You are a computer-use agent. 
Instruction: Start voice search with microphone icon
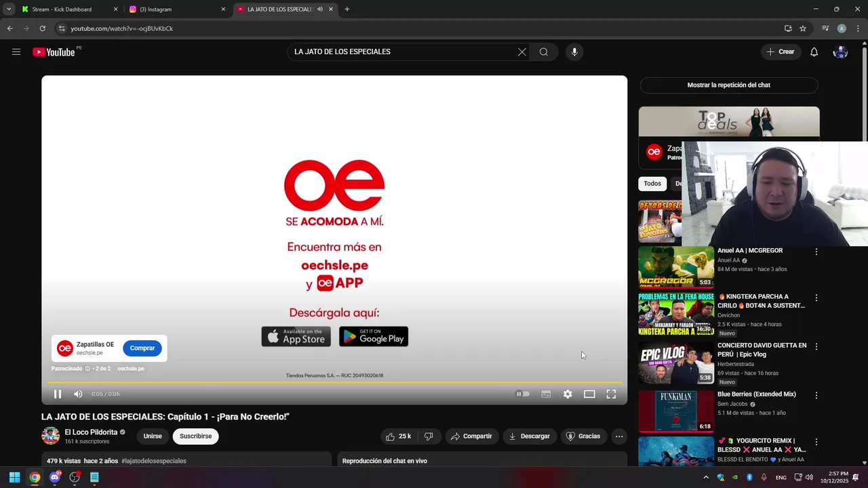(x=574, y=52)
